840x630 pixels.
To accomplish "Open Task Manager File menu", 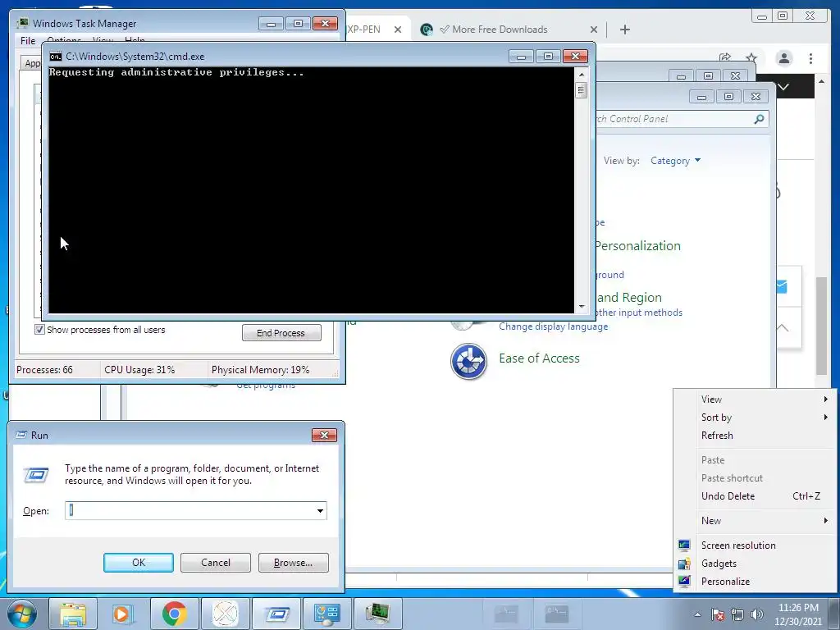I will point(28,40).
